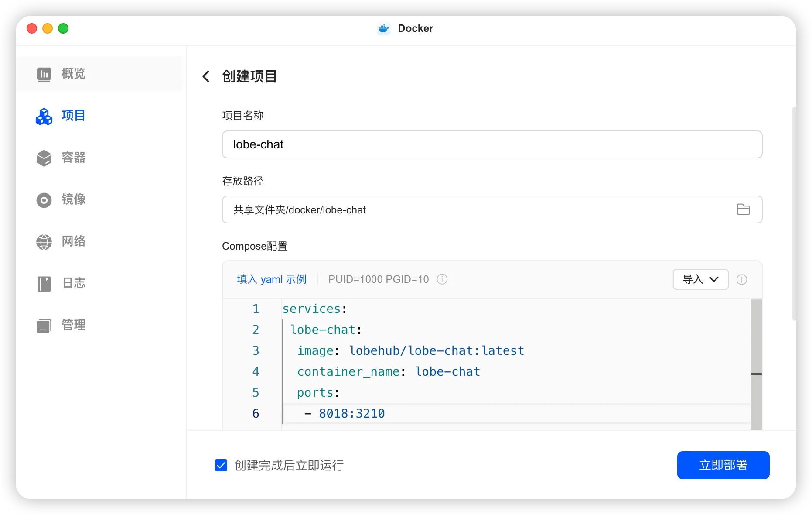
Task: Click the Projects (项目) cubes icon
Action: point(44,116)
